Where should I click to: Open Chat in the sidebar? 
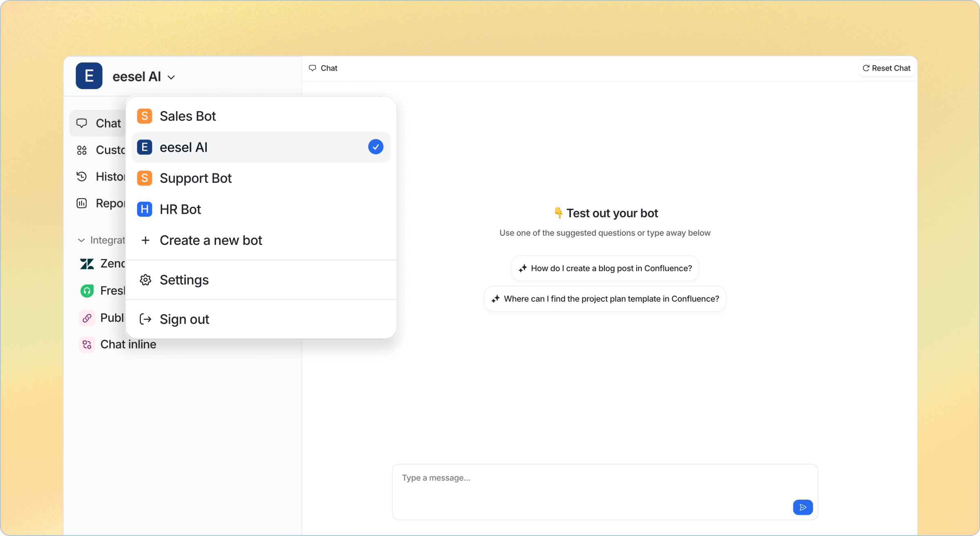pos(98,123)
